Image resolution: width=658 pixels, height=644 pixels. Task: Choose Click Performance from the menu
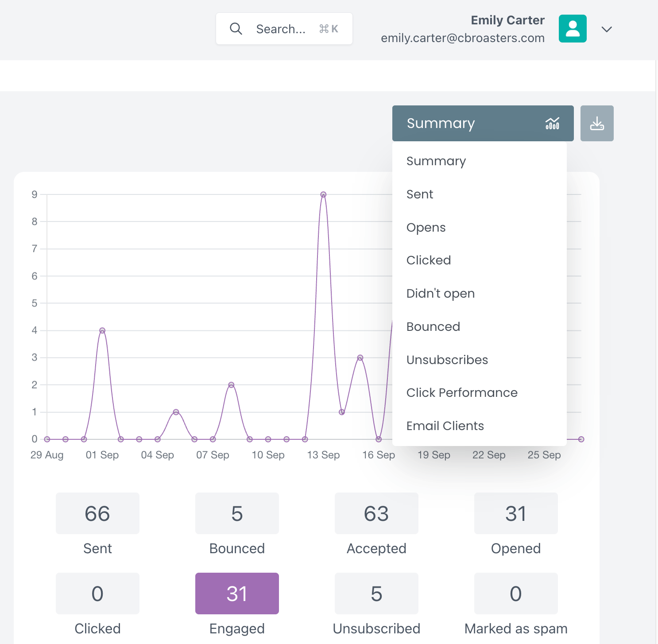pyautogui.click(x=461, y=393)
